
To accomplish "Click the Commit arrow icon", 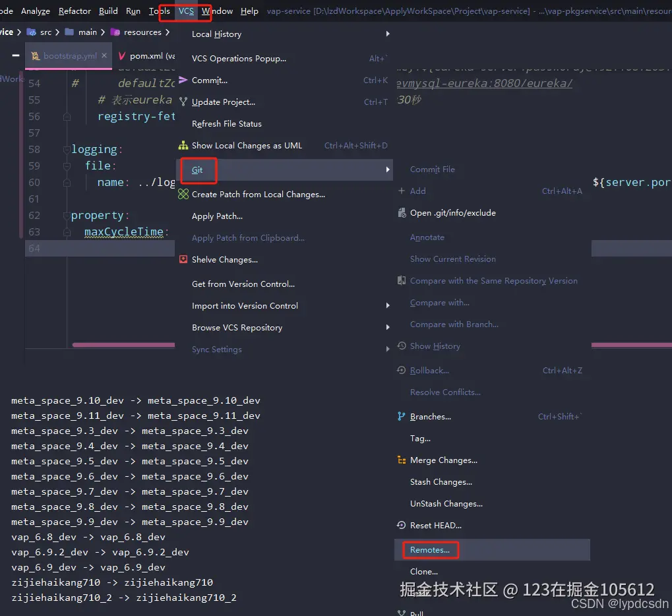I will point(183,80).
